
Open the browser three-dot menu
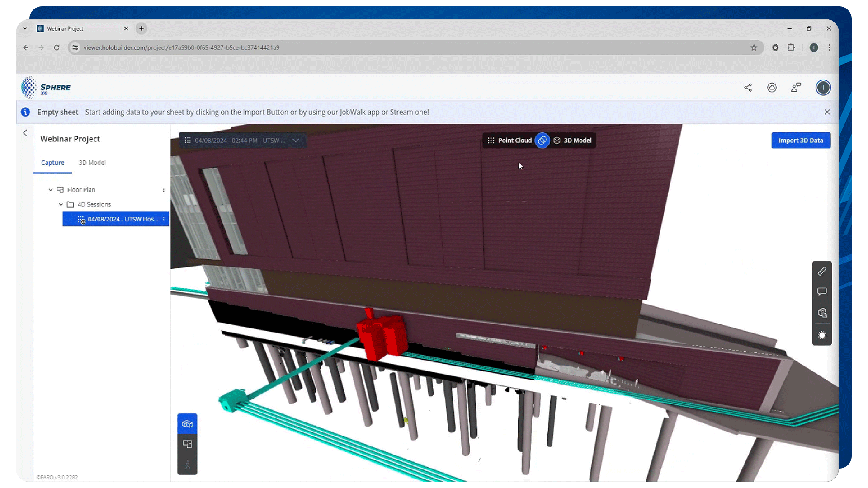[829, 47]
